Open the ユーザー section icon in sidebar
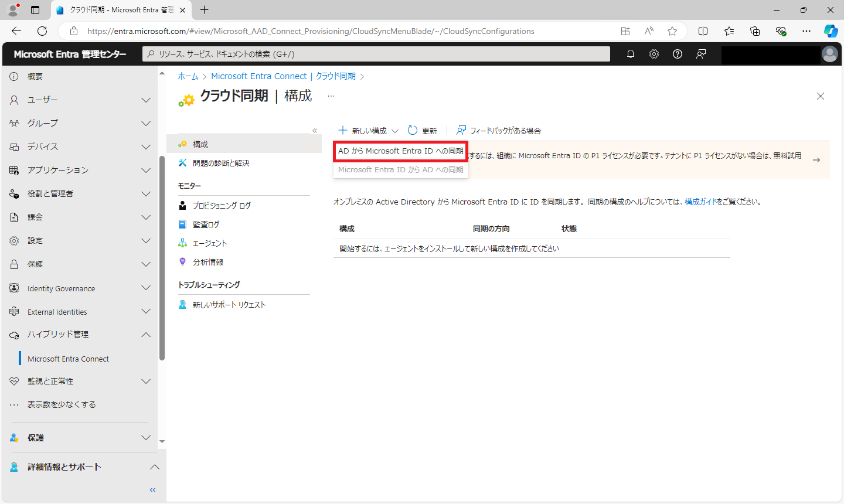844x504 pixels. 13,100
